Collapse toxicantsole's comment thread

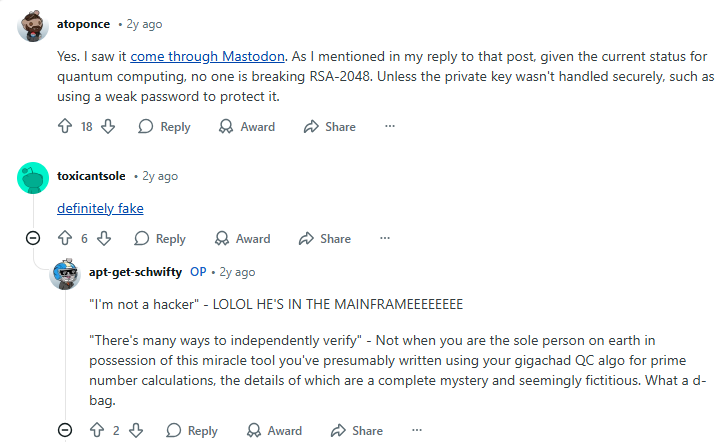tap(33, 239)
